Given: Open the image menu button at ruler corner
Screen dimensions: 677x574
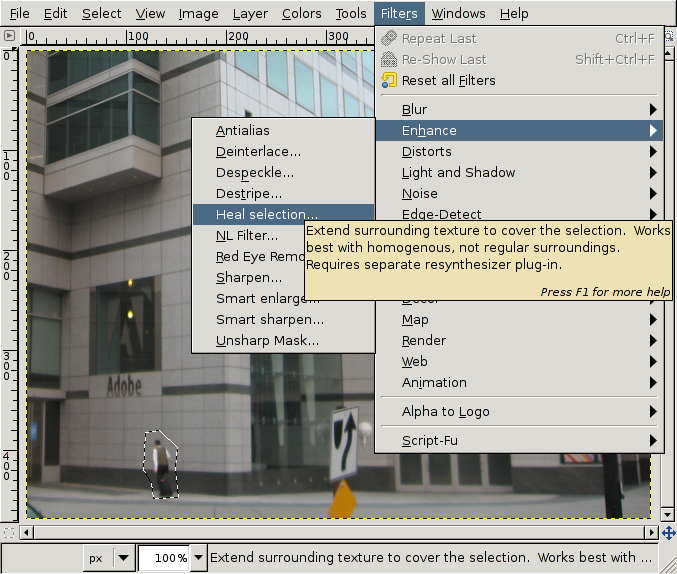Looking at the screenshot, I should point(10,35).
